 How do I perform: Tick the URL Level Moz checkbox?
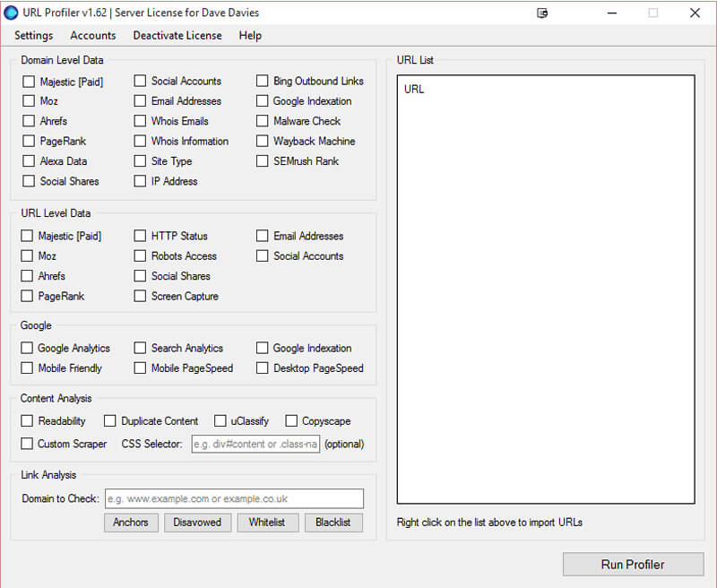click(x=27, y=256)
